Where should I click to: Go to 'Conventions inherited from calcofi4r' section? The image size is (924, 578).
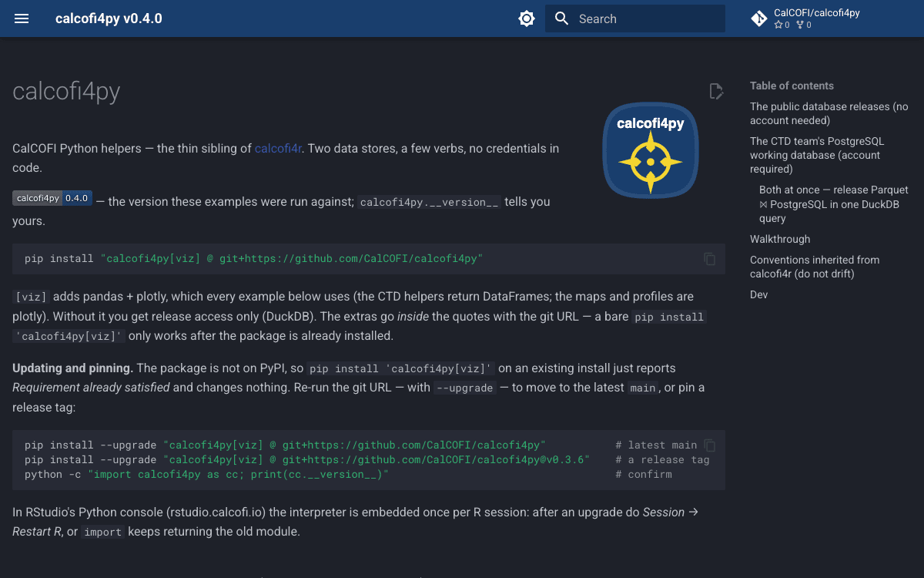point(815,267)
